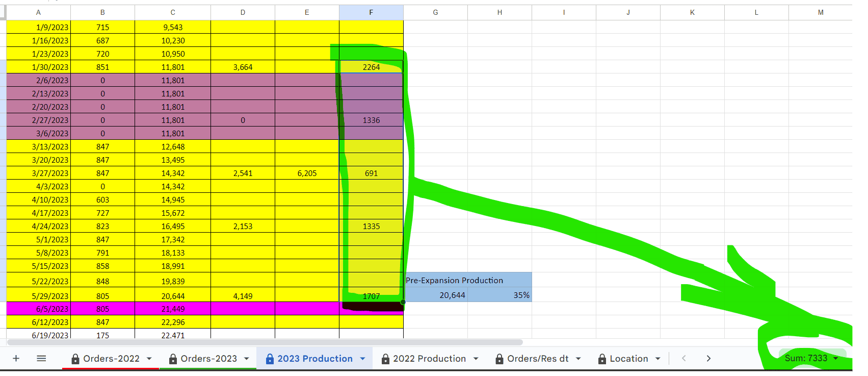
Task: Click the lock icon on Orders-2022 tab
Action: pyautogui.click(x=75, y=359)
